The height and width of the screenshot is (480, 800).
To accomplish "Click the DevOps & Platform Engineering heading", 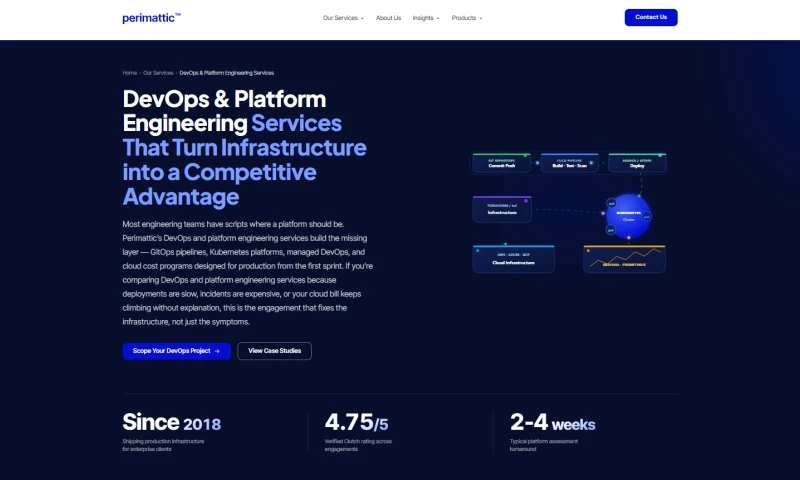I will tap(244, 148).
